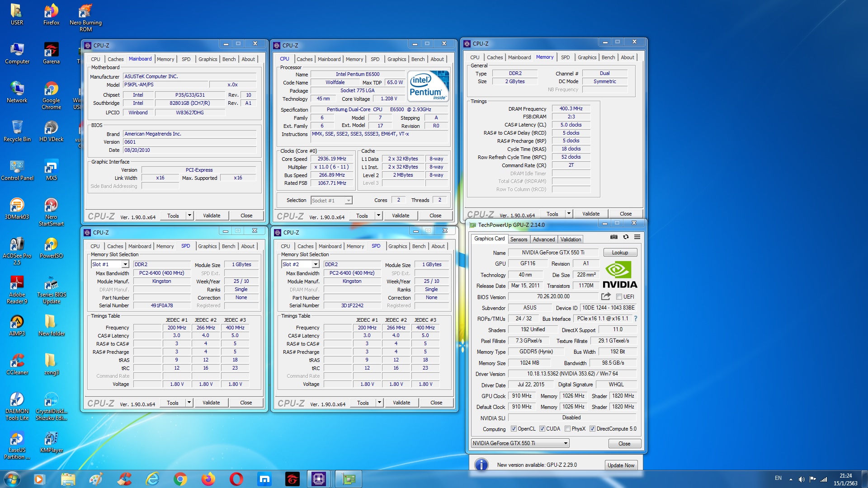Open the GPU-Z hamburger menu
Screen dimensions: 868x488
pyautogui.click(x=637, y=237)
